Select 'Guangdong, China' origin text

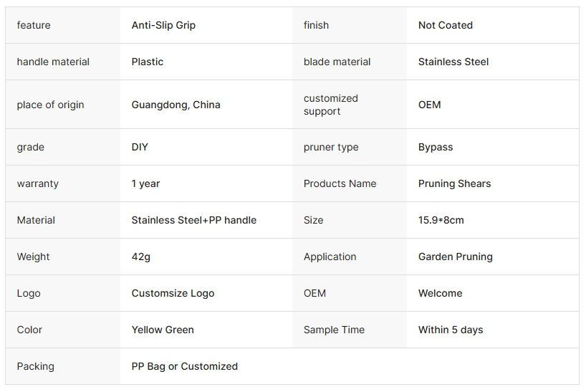[176, 105]
